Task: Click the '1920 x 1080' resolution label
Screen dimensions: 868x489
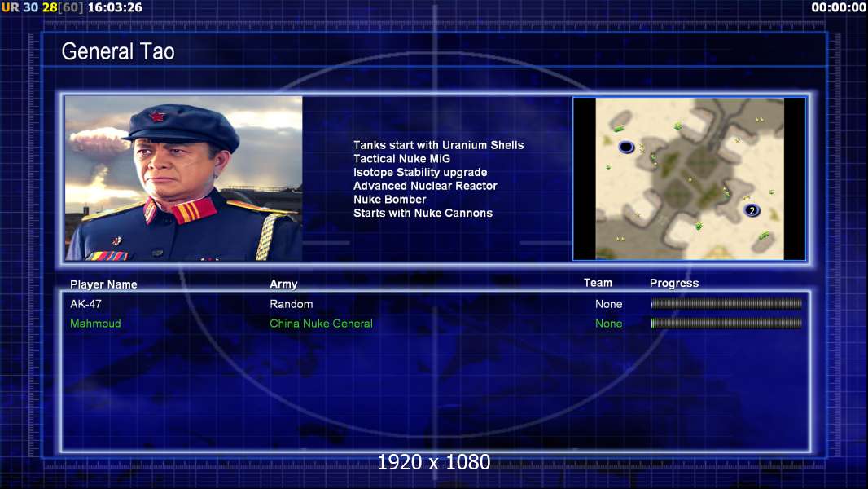Action: tap(433, 462)
